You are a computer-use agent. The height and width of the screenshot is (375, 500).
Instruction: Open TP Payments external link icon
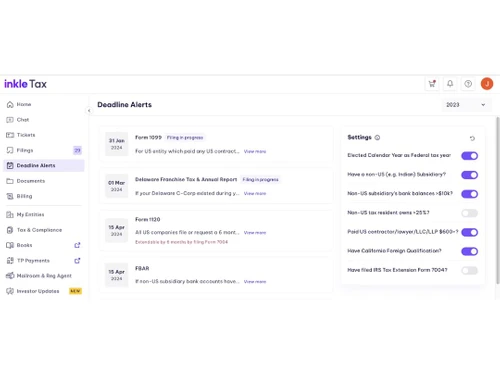tap(77, 260)
